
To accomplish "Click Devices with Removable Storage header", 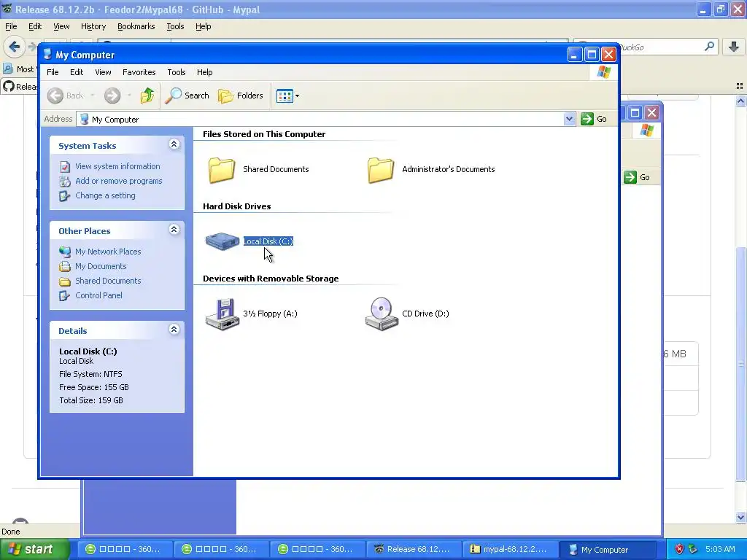I will click(x=271, y=279).
